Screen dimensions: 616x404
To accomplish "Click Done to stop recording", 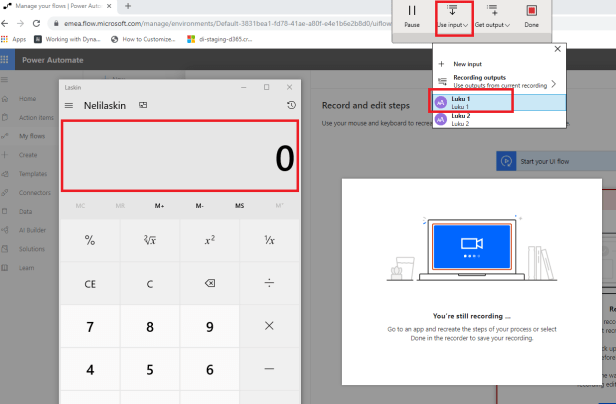I will point(532,17).
